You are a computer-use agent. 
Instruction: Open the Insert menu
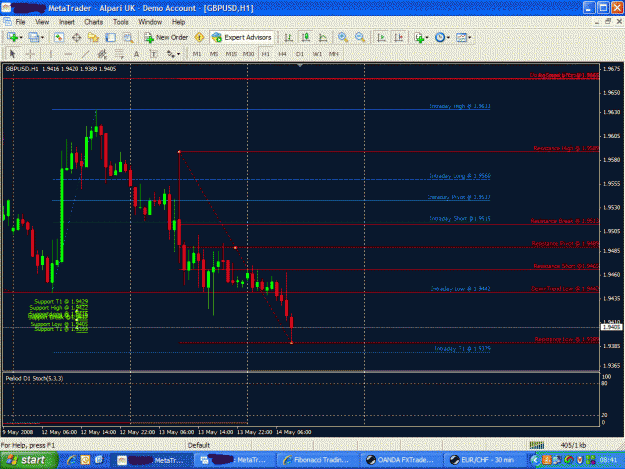point(67,22)
